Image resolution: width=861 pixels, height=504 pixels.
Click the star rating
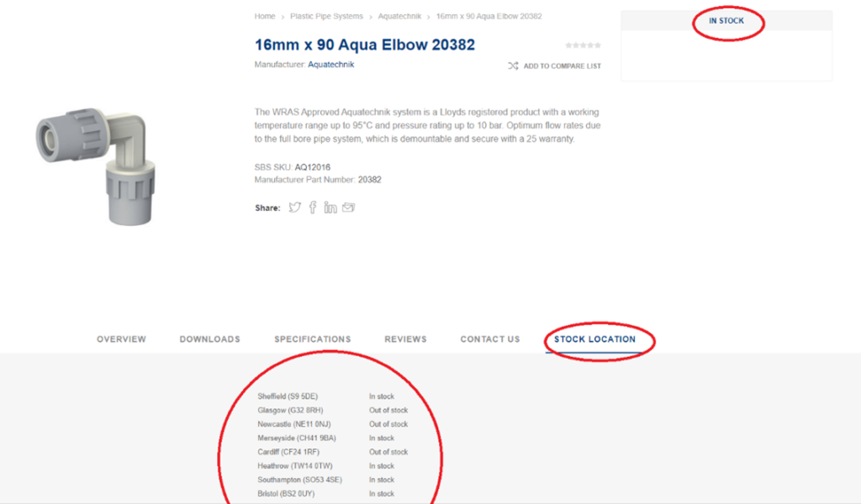pos(584,45)
